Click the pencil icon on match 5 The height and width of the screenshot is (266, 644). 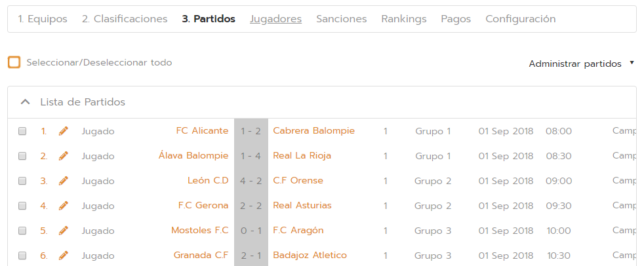pos(63,231)
